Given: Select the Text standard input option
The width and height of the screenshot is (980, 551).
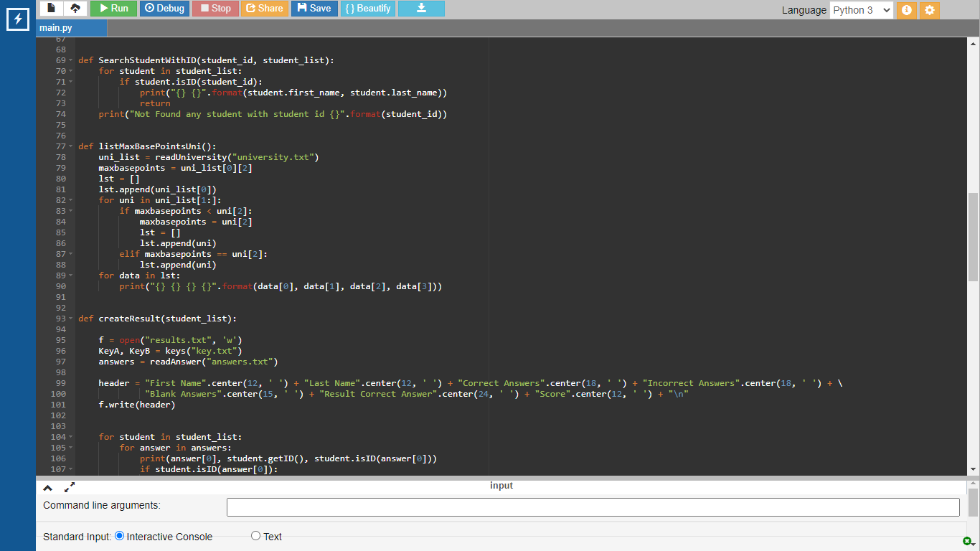Looking at the screenshot, I should (255, 536).
